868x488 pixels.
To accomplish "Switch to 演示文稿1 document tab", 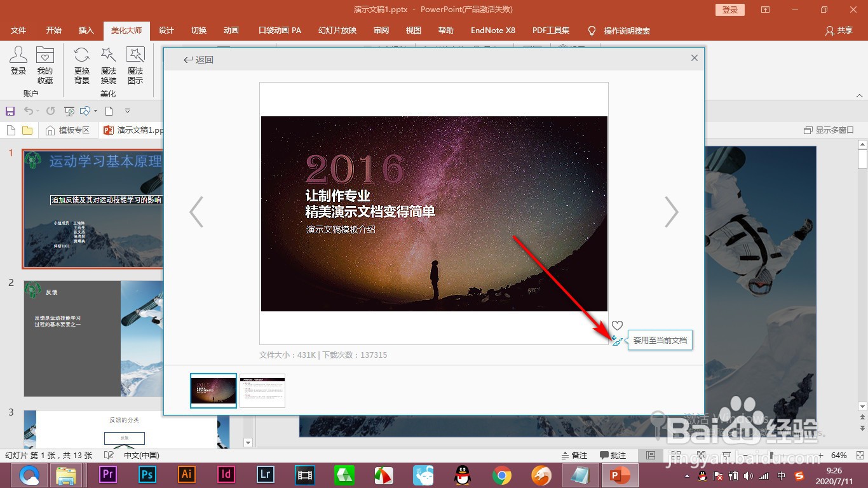I will 134,130.
